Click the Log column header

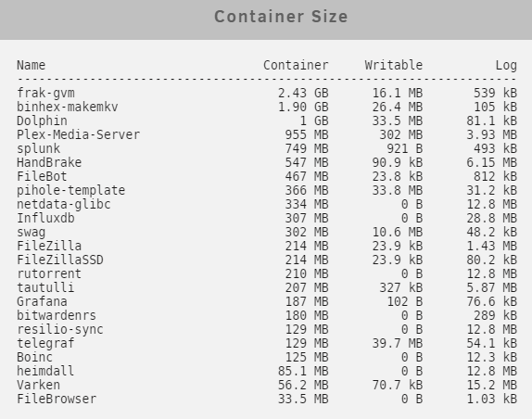pos(506,65)
